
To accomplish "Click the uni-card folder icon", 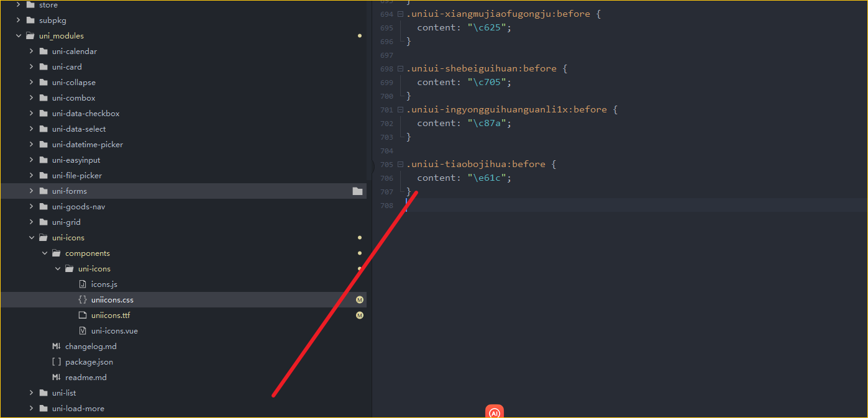I will tap(43, 67).
